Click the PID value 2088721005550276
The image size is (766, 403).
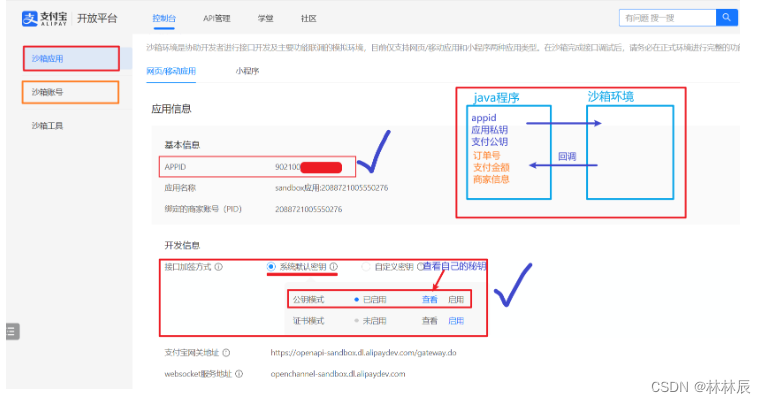pos(308,209)
